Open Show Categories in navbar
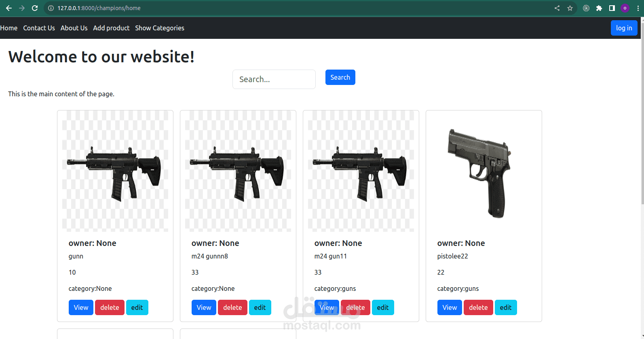 160,28
